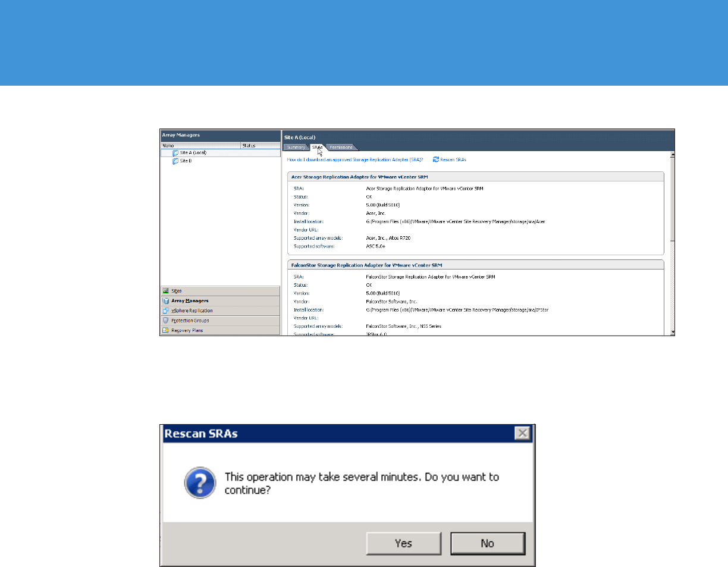The width and height of the screenshot is (728, 567).
Task: Click the scrollbar down arrow
Action: pyautogui.click(x=672, y=332)
